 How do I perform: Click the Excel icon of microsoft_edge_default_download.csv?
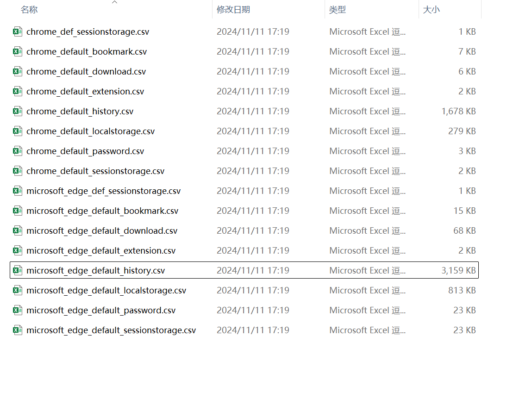18,230
